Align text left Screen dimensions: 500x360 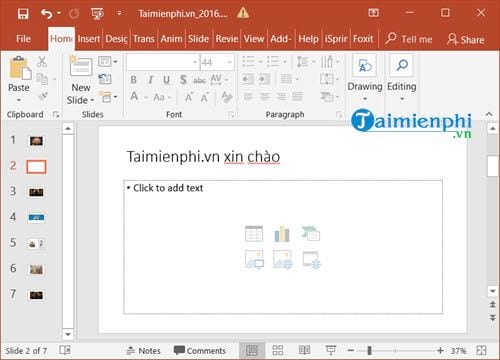248,97
